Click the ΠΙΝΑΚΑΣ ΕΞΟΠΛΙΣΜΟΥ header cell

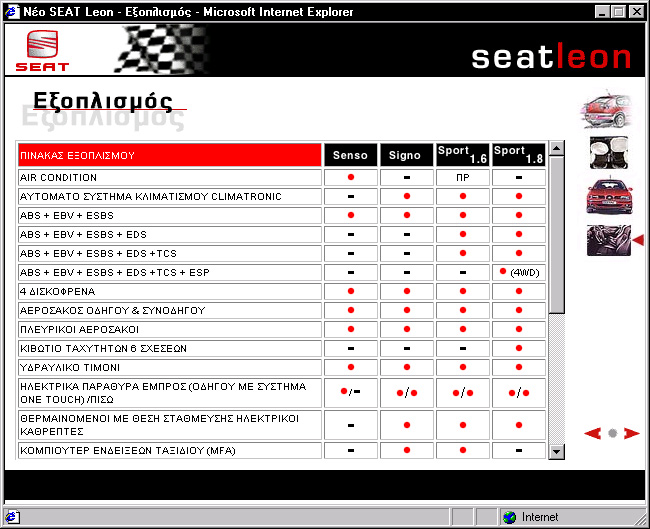[170, 155]
